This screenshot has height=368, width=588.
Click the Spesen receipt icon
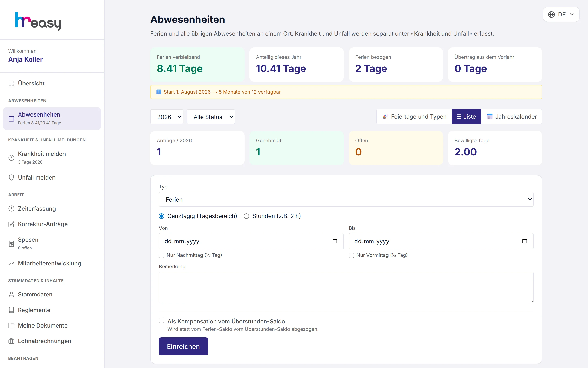click(11, 244)
